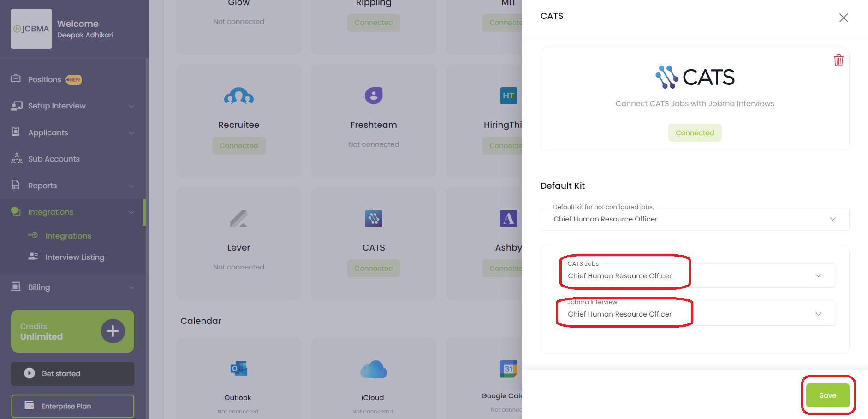Click the Freshteam Not connected status

[x=374, y=144]
